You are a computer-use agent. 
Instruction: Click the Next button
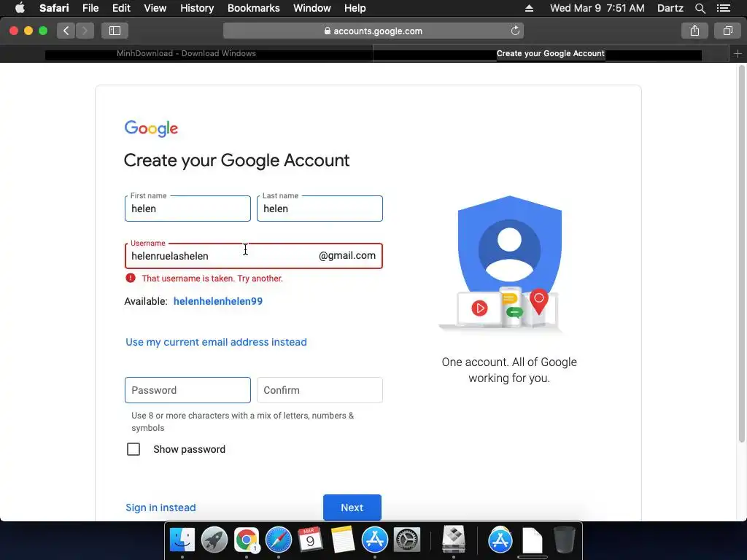(x=352, y=507)
